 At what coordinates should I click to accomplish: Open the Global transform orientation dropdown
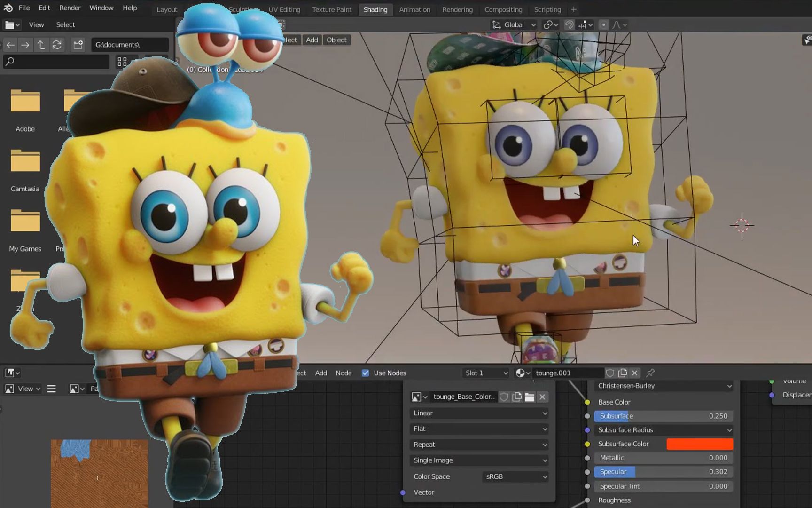point(514,25)
